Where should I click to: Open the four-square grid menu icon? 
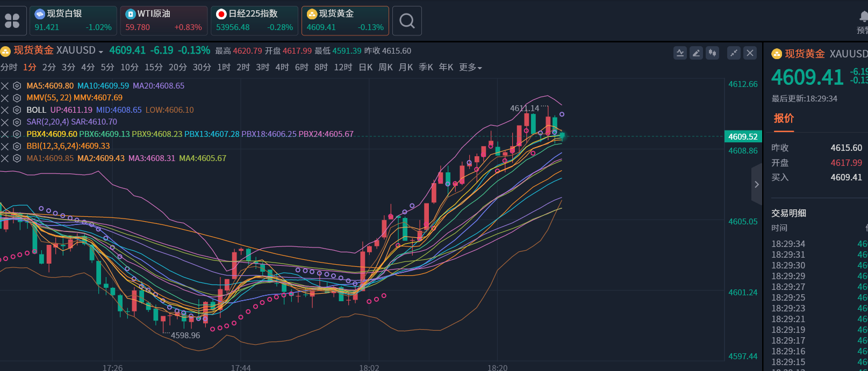(12, 21)
